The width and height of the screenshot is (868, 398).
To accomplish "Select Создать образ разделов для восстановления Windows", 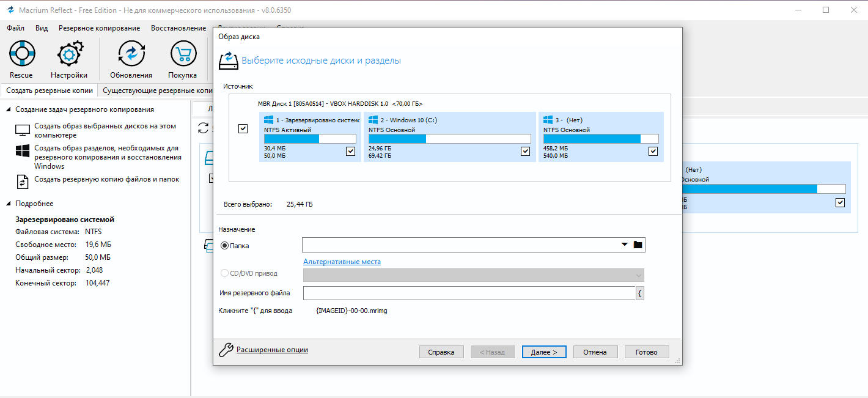I will click(x=108, y=157).
